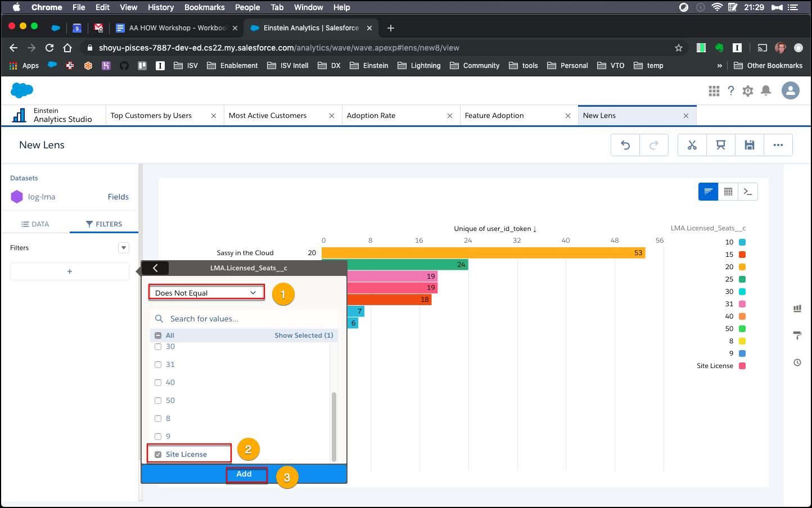Open the Community bookmarks folder
The width and height of the screenshot is (812, 508).
tap(475, 66)
